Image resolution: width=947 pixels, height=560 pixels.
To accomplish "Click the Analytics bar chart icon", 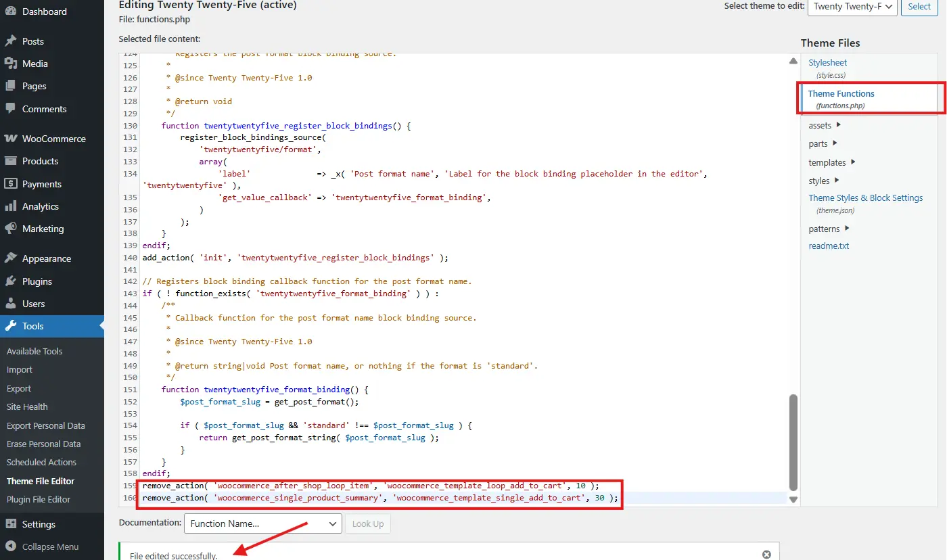I will click(x=11, y=206).
